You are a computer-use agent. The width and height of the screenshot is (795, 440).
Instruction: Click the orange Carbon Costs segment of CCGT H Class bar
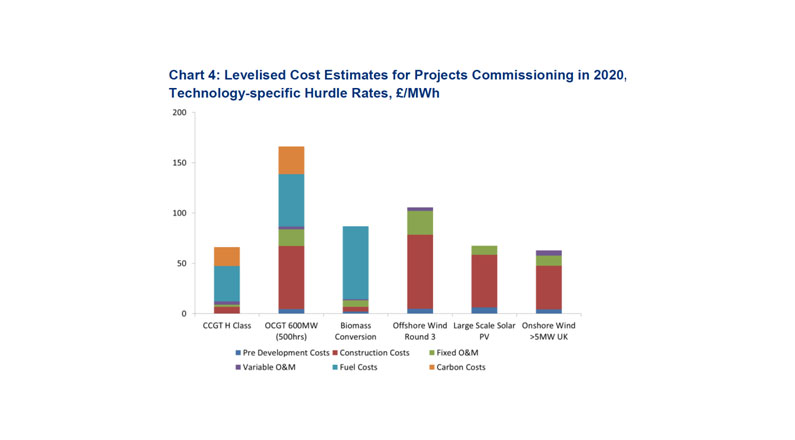[227, 257]
